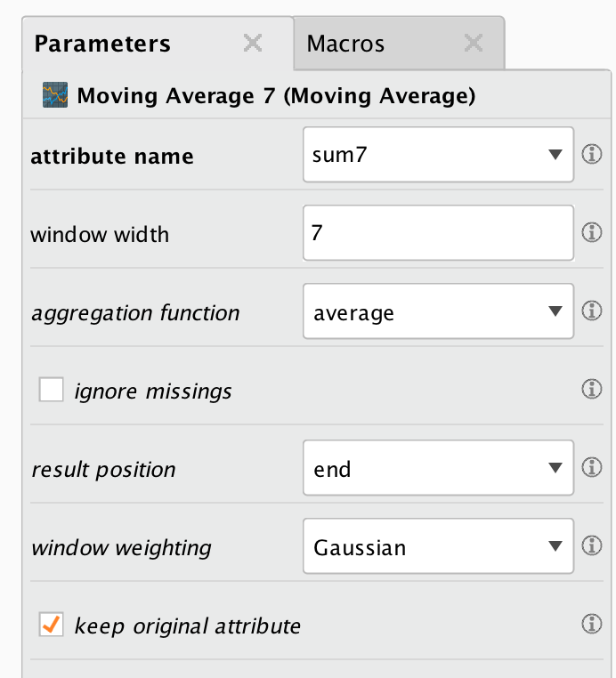Open the window weighting Gaussian dropdown
The width and height of the screenshot is (616, 678).
pos(438,545)
